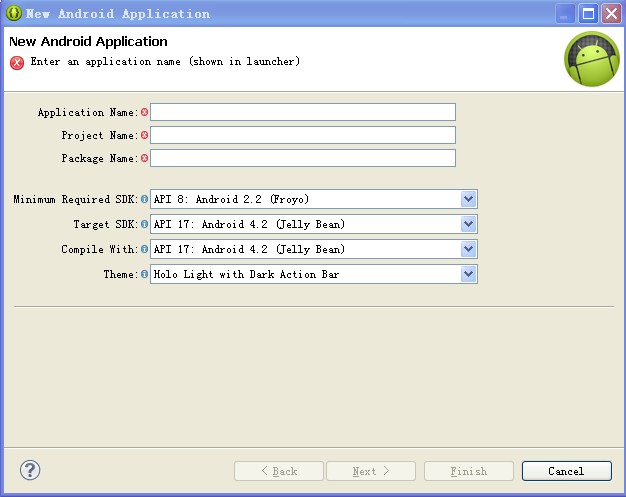The width and height of the screenshot is (626, 497).
Task: Select the Package Name input field
Action: 303,158
